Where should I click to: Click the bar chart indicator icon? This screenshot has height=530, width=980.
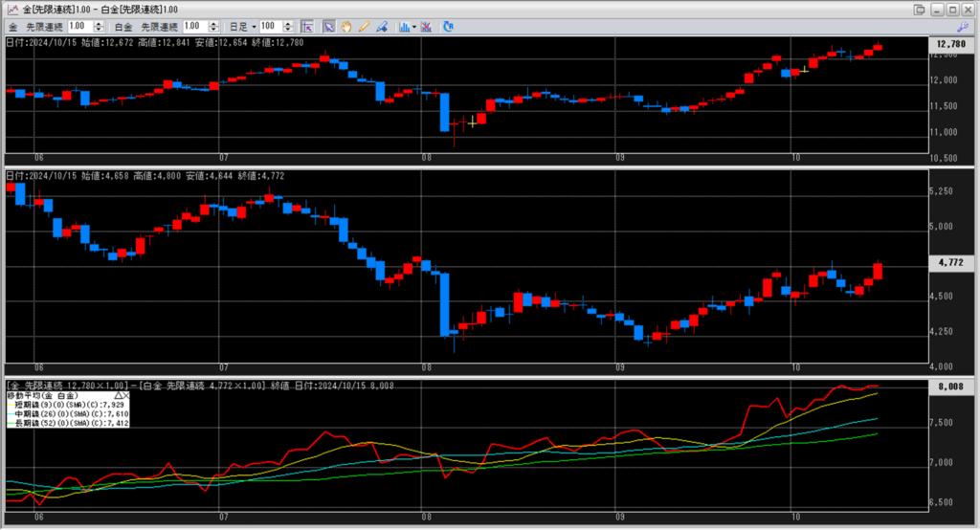[x=404, y=26]
